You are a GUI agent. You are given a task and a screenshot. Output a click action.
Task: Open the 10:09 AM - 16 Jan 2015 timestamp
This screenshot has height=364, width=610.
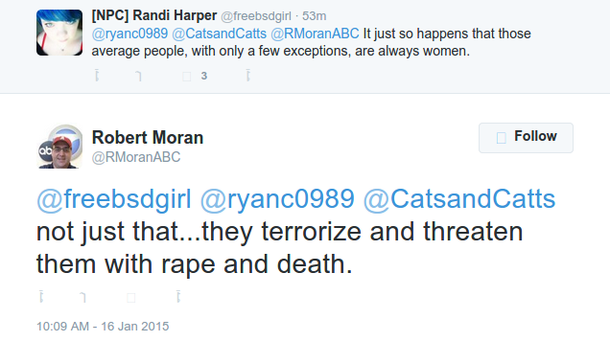coord(103,327)
